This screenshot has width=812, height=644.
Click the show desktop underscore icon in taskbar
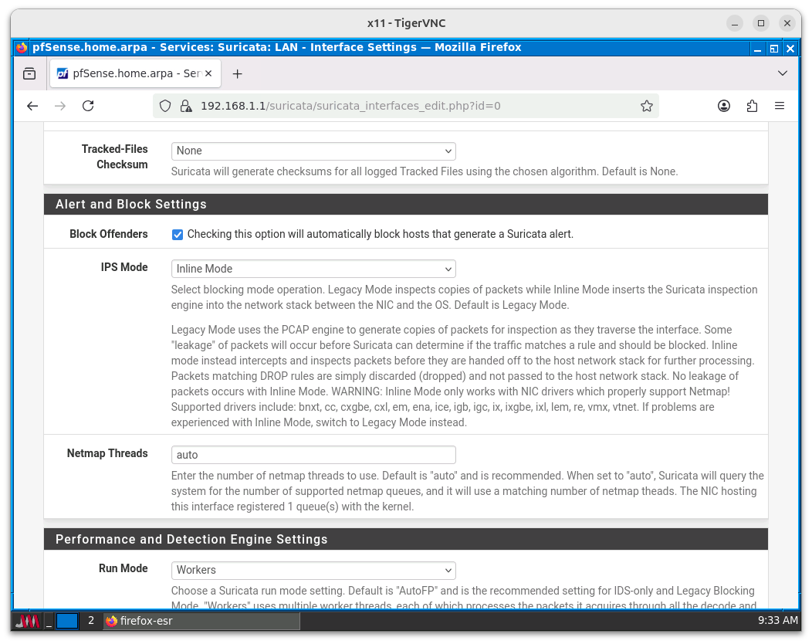pyautogui.click(x=49, y=621)
